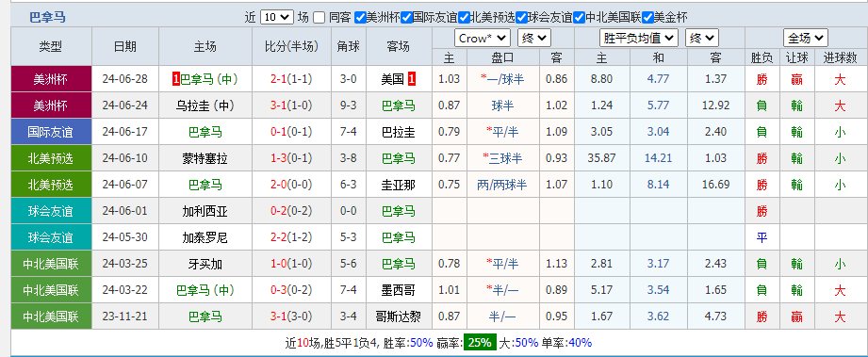The width and height of the screenshot is (868, 357).
Task: Click the 墨西哥 away team name
Action: [399, 290]
